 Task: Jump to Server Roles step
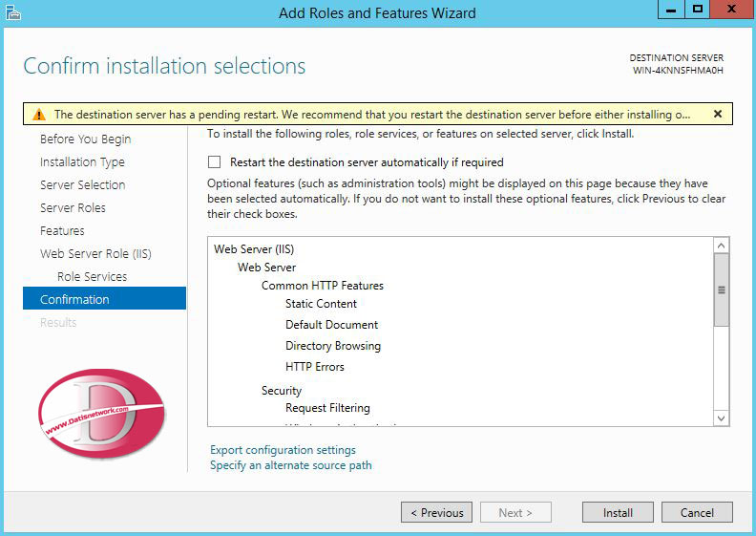point(73,208)
